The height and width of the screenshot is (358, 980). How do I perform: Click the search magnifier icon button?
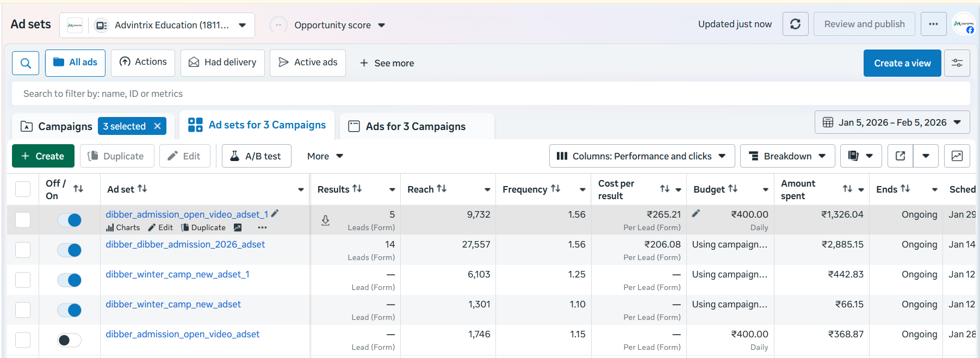(x=26, y=63)
